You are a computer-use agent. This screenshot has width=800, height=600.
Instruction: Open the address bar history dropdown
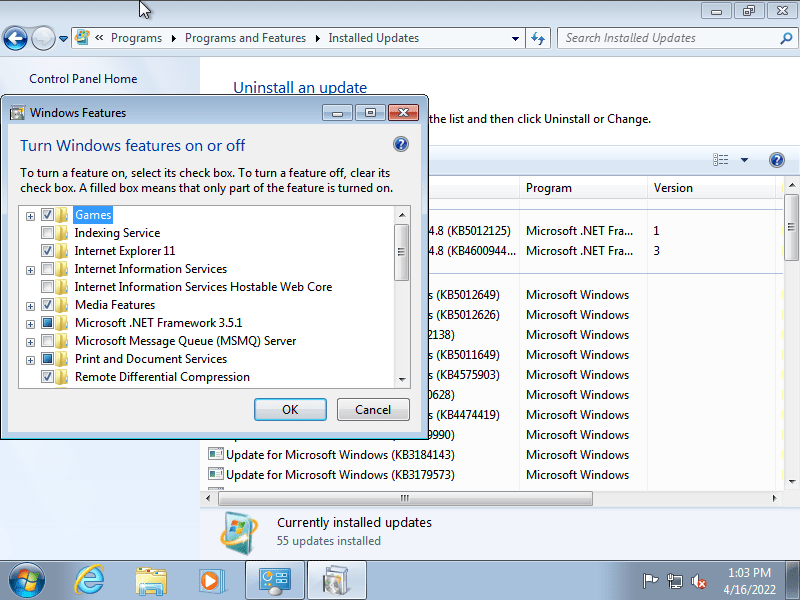coord(515,38)
